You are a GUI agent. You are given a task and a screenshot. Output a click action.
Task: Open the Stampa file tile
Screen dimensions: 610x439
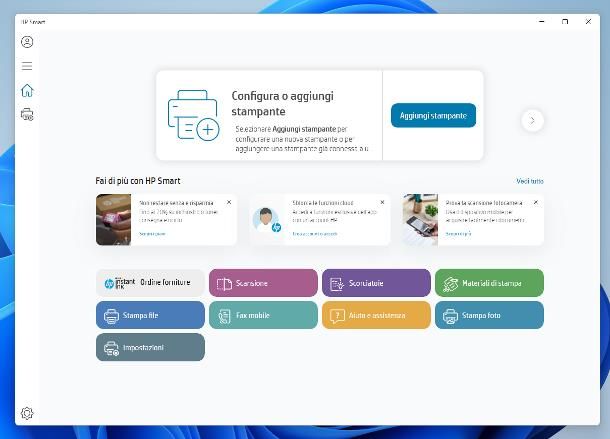point(150,315)
